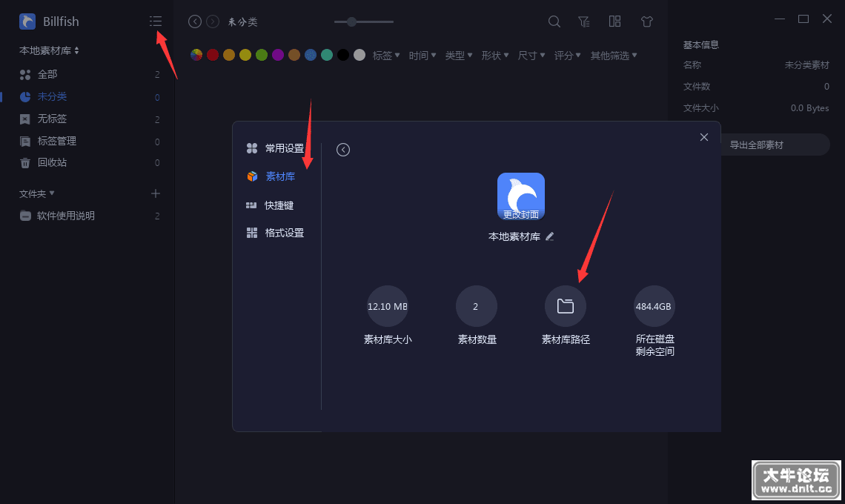Filter by the green color swatch

point(262,55)
